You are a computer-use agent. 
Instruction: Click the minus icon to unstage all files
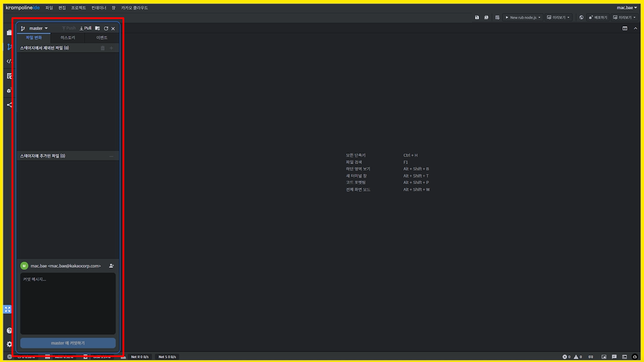[x=111, y=156]
